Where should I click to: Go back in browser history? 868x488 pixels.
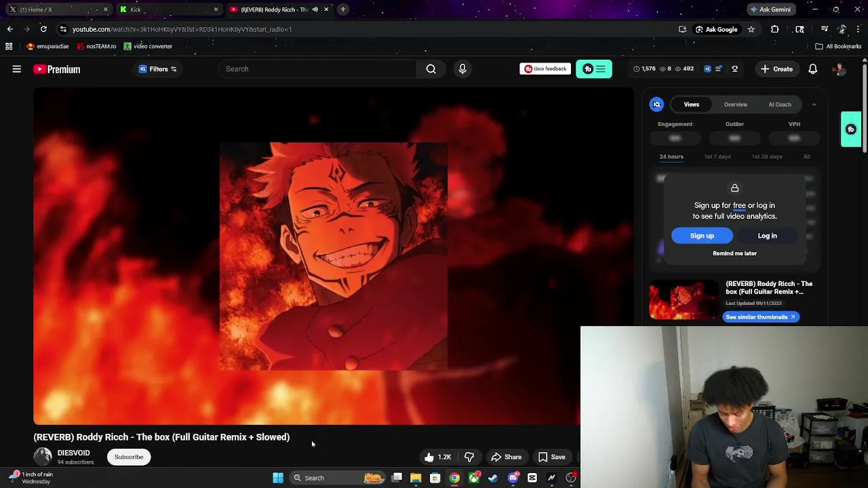pyautogui.click(x=9, y=29)
